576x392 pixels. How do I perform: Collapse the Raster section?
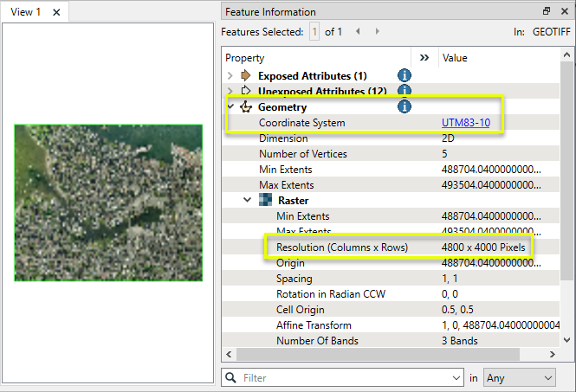(248, 200)
